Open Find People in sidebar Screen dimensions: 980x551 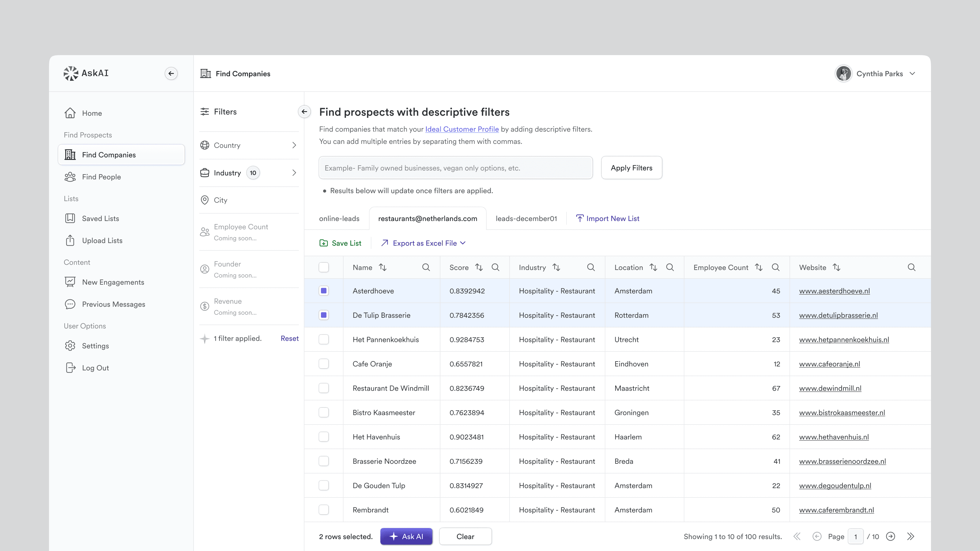(x=101, y=177)
